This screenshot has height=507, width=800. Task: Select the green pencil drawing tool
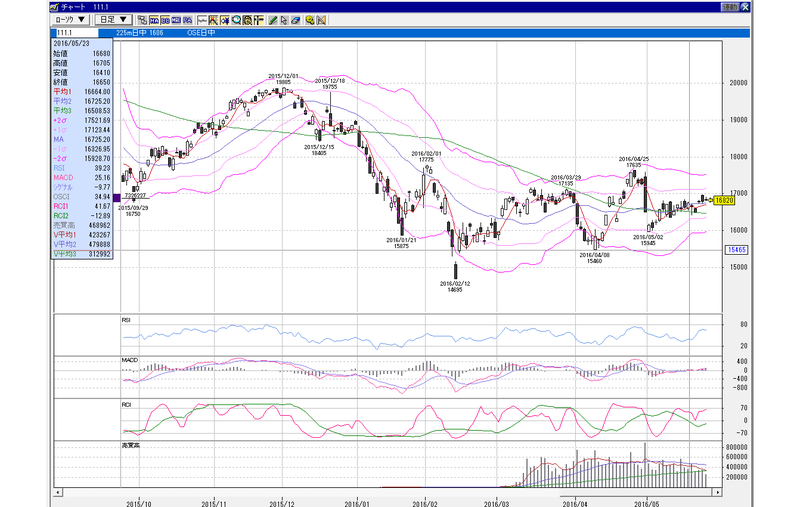coord(273,20)
